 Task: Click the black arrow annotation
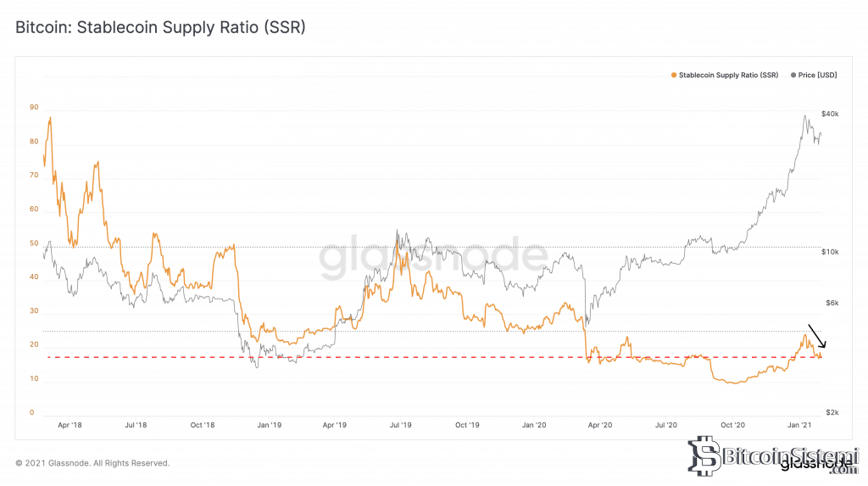(818, 337)
